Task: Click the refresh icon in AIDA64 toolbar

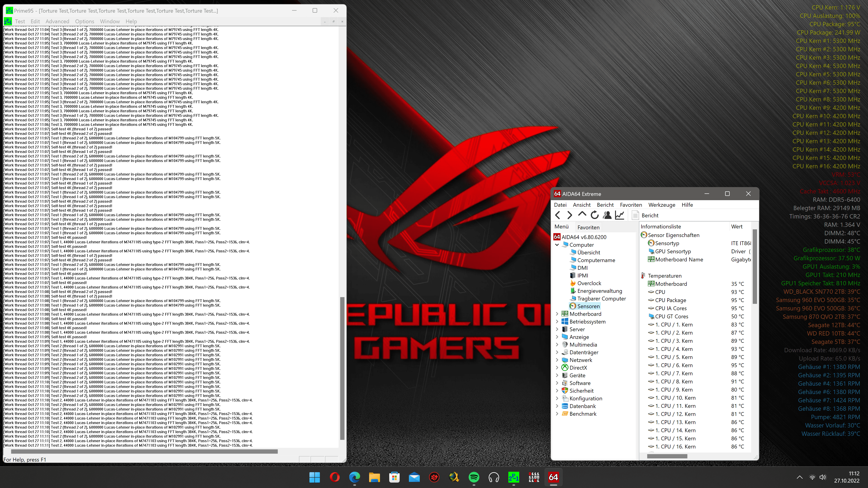Action: pyautogui.click(x=595, y=215)
